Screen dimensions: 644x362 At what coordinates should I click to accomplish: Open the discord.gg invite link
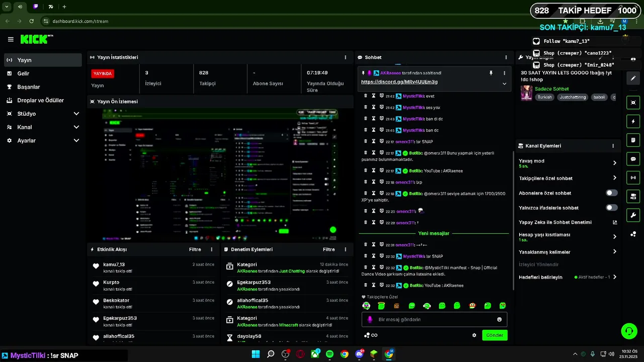[x=399, y=82]
